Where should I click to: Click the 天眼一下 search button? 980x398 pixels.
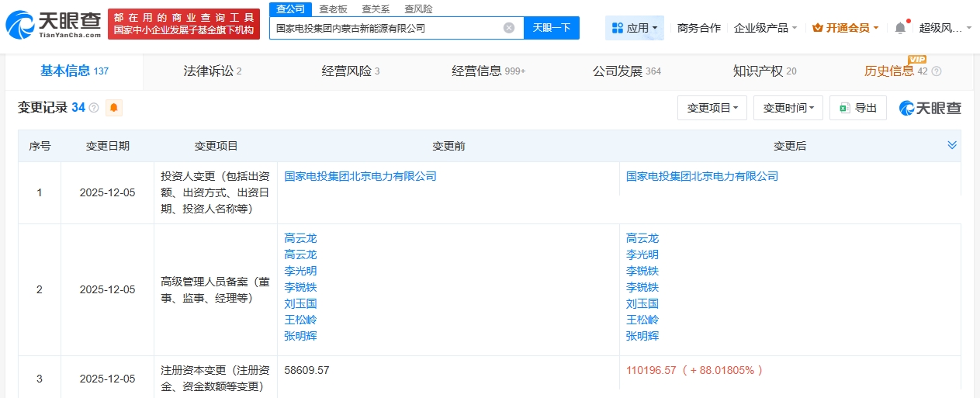pos(552,28)
